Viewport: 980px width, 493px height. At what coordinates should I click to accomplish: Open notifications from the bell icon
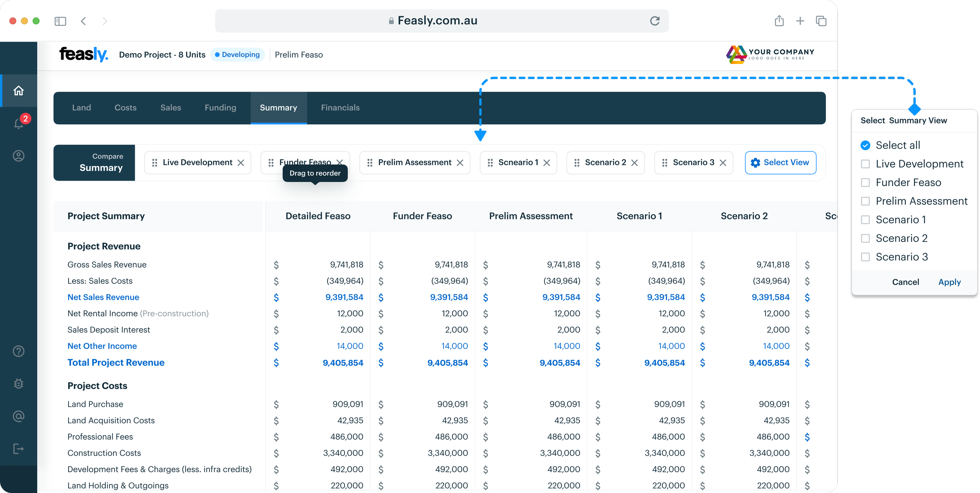click(18, 123)
